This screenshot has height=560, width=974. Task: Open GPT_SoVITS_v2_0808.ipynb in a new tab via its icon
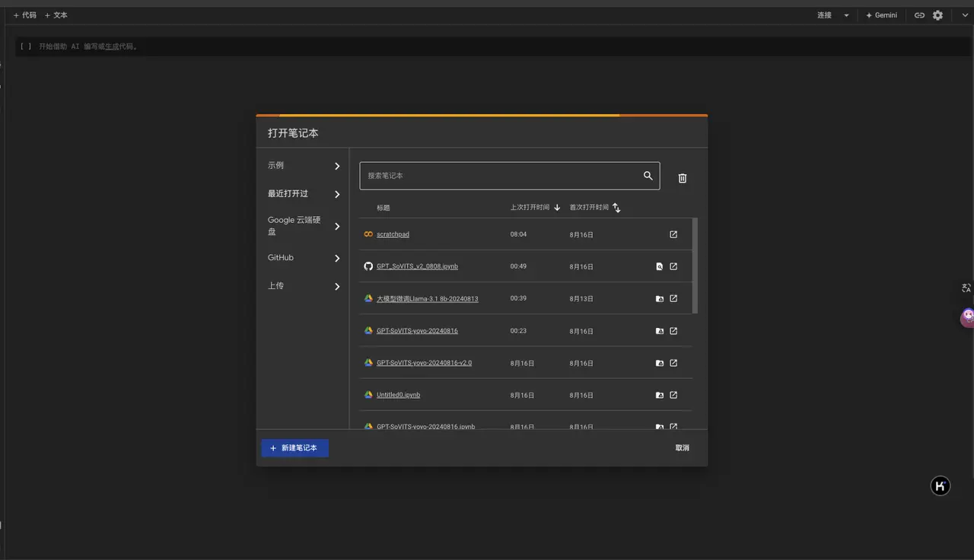click(673, 266)
